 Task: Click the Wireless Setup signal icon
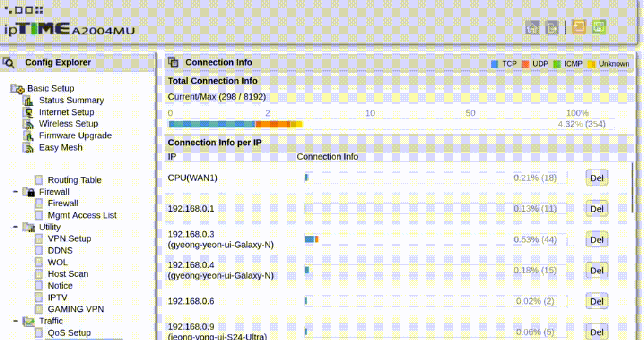(x=29, y=124)
